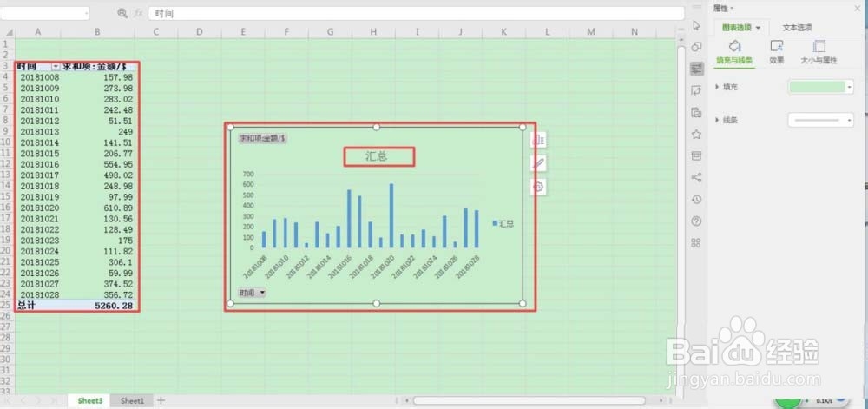Select cell containing 20181020
Viewport: 868px width, 409px height.
37,208
